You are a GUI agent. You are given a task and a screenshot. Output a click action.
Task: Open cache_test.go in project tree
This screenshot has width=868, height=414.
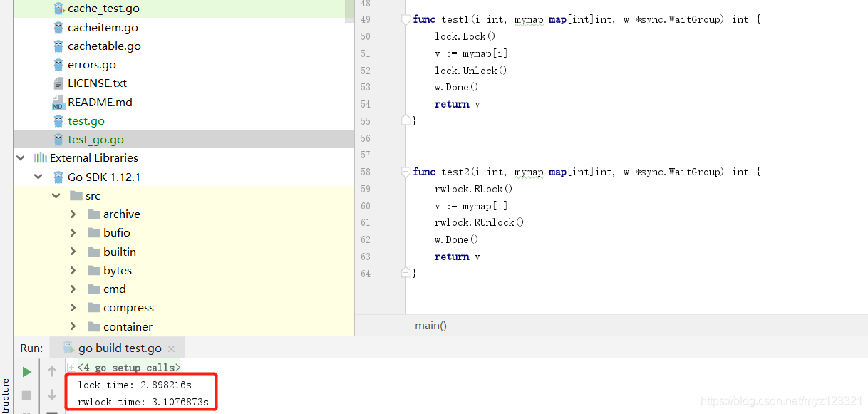103,9
